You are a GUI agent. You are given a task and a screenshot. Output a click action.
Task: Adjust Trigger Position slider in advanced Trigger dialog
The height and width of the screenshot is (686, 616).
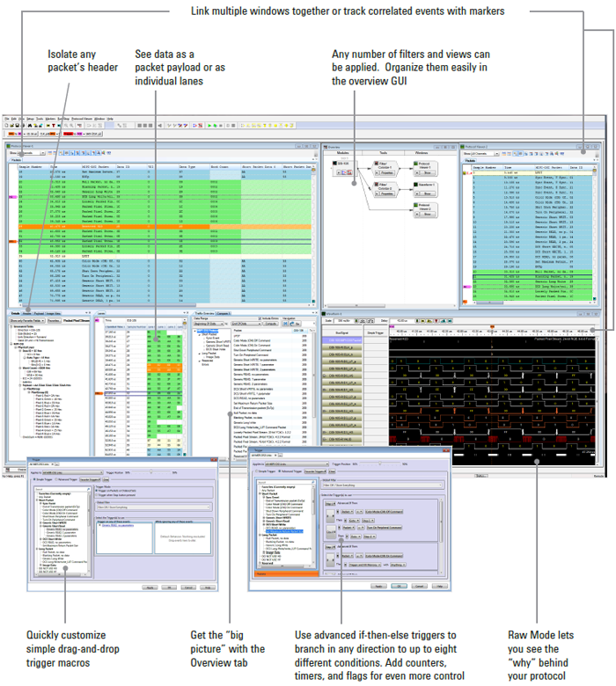pyautogui.click(x=379, y=463)
